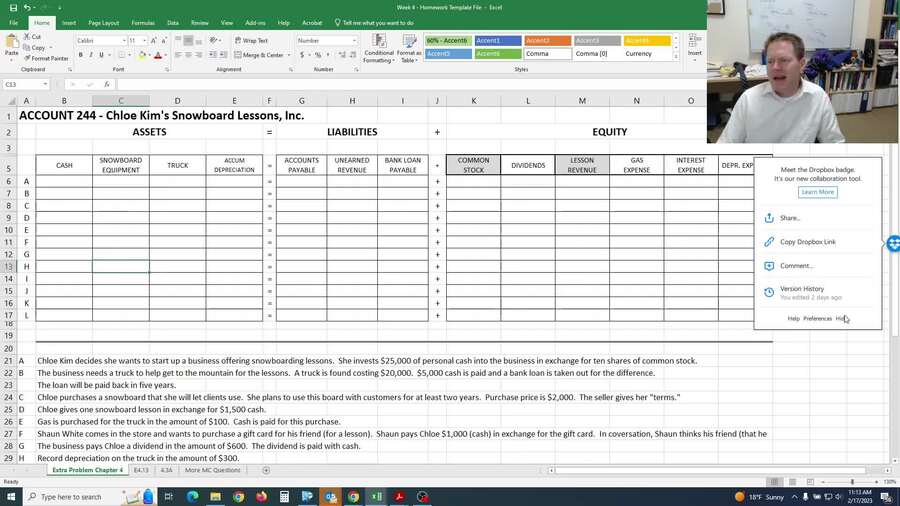
Task: Open the Merge & Center dropdown arrow
Action: click(x=288, y=55)
